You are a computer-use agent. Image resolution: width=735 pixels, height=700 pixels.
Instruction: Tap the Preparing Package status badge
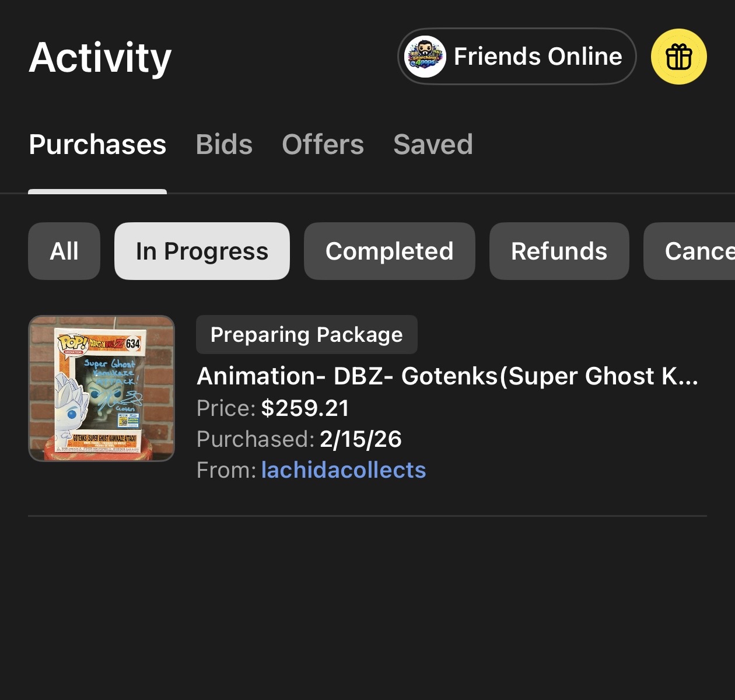pos(306,335)
